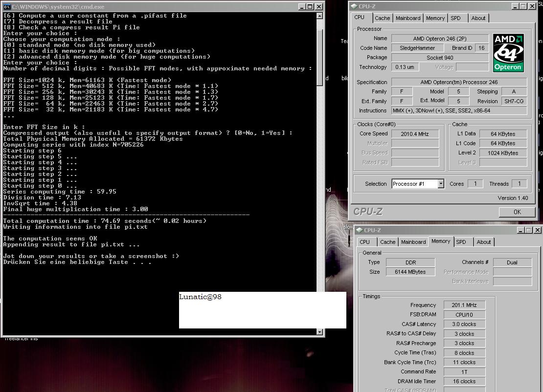Viewport: 543px width, 392px height.
Task: Click the Brand ID value '16'
Action: point(481,48)
